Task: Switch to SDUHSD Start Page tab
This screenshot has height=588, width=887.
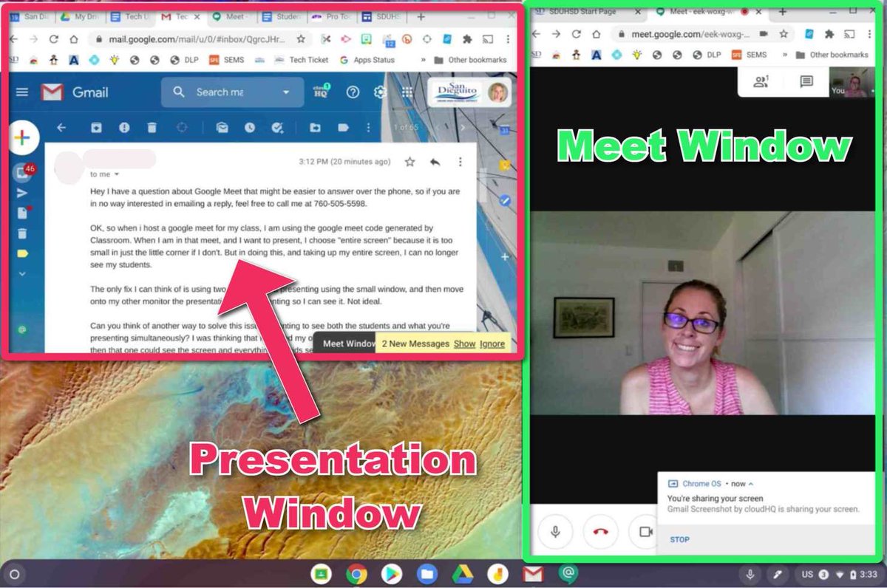Action: click(x=584, y=12)
